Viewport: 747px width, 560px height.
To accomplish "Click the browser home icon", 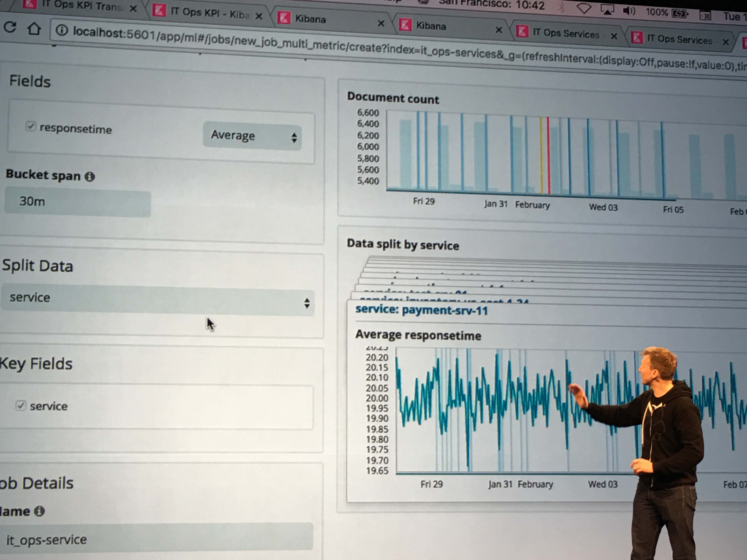I will click(x=34, y=29).
